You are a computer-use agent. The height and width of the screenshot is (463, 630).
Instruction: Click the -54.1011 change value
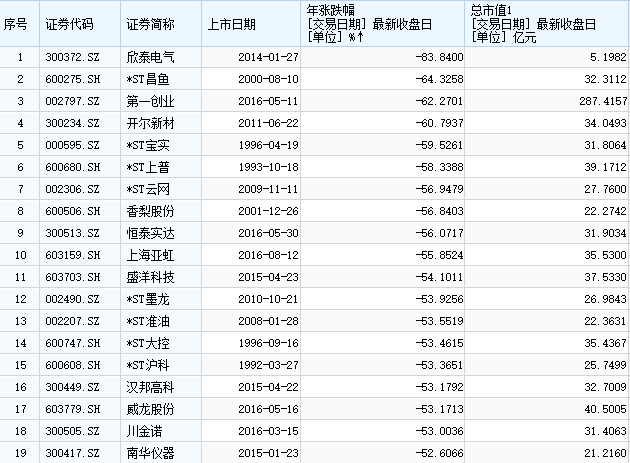point(440,277)
